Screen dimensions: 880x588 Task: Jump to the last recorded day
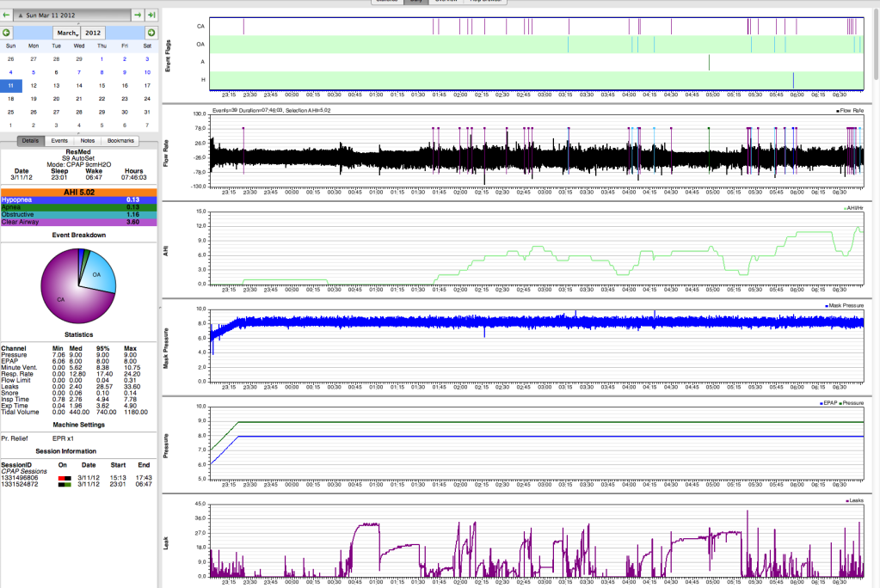151,15
